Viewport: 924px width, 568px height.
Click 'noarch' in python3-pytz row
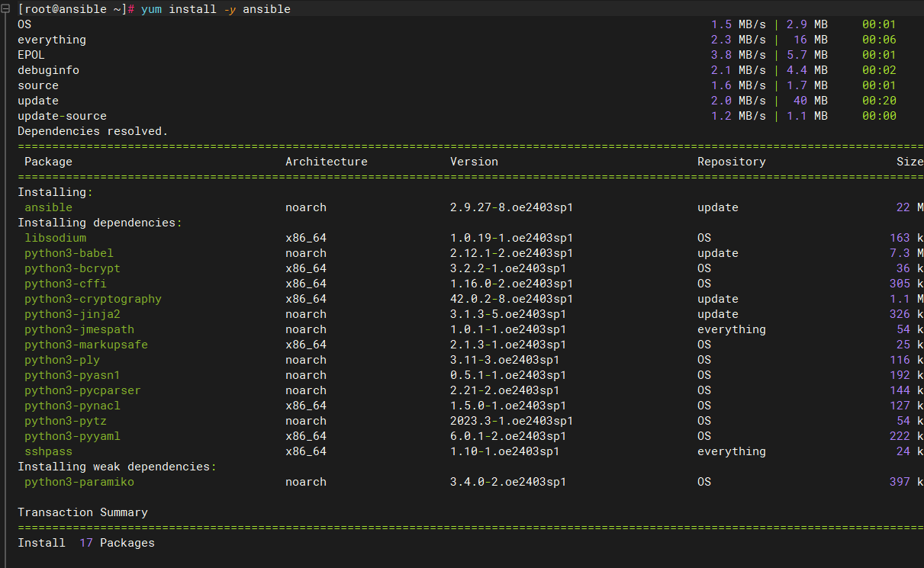[306, 421]
